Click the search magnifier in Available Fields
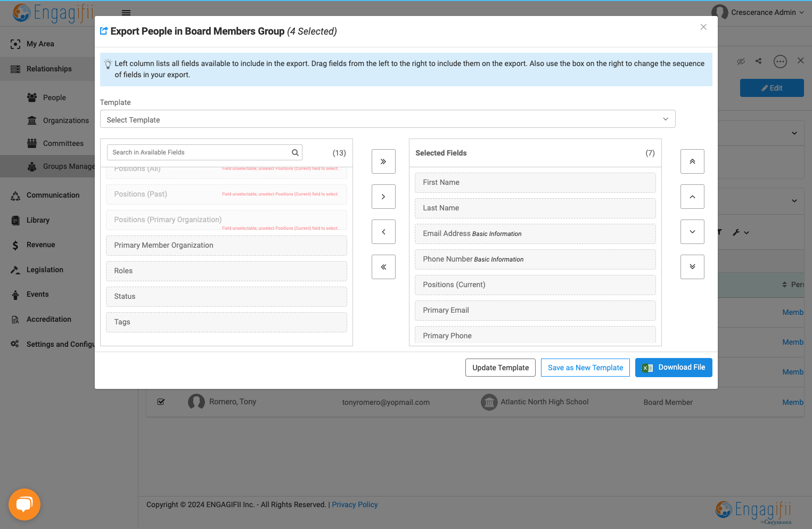The image size is (812, 529). 295,152
